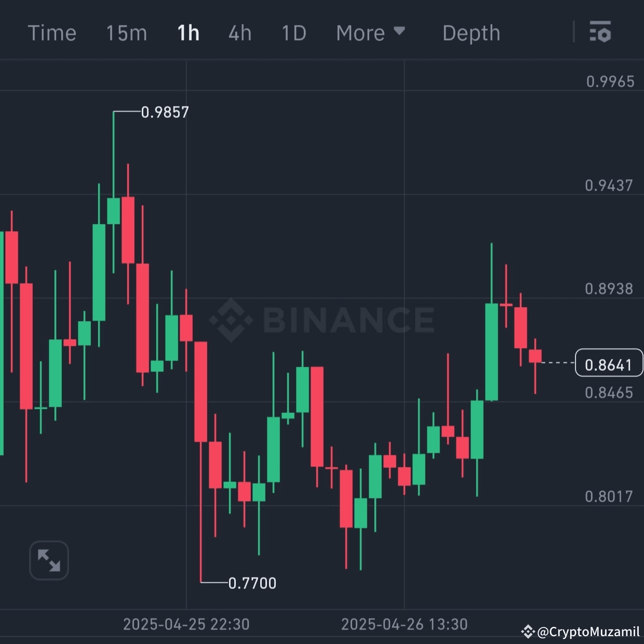This screenshot has width=644, height=644.
Task: Tap the Binance watermark text
Action: click(348, 320)
